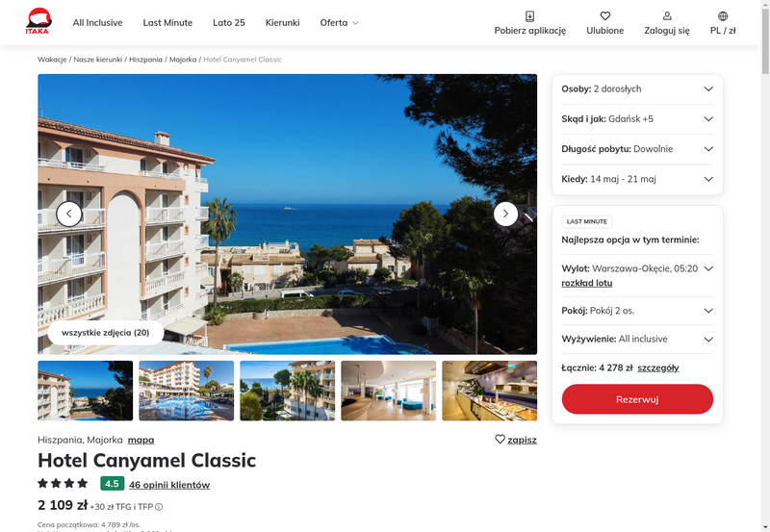The height and width of the screenshot is (532, 770).
Task: Go to Last Minute in navigation
Action: [167, 22]
